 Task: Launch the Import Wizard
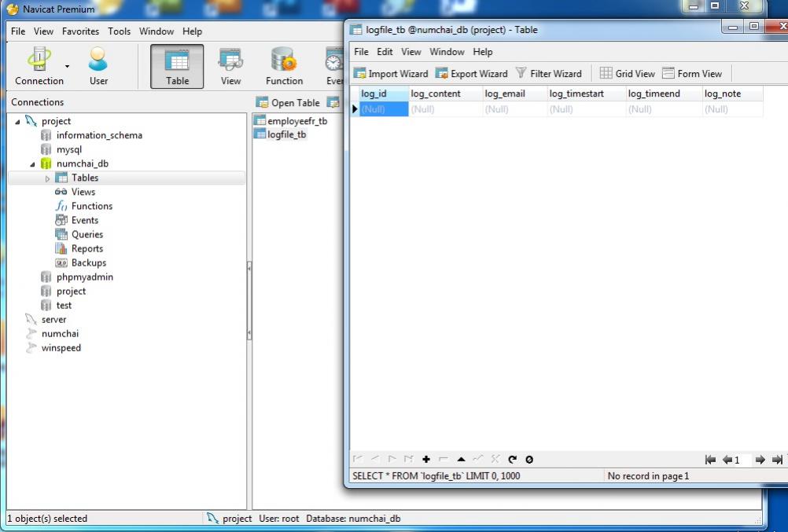(x=391, y=74)
